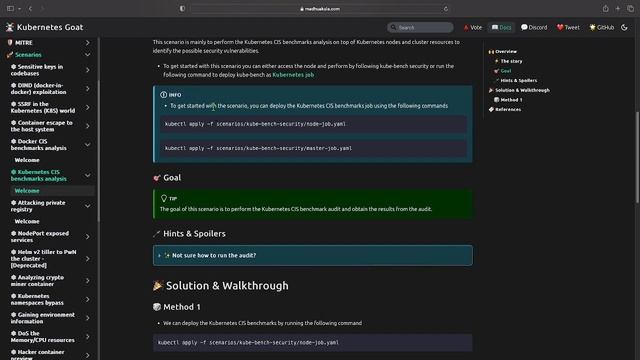Expand the MITRE sidebar section
This screenshot has width=640, height=360.
pyautogui.click(x=87, y=42)
